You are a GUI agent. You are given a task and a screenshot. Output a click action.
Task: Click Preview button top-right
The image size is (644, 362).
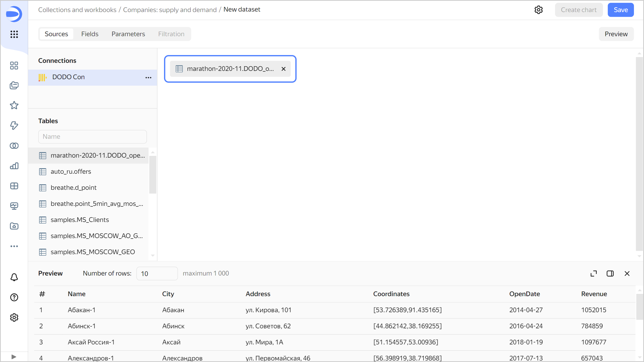pyautogui.click(x=617, y=34)
